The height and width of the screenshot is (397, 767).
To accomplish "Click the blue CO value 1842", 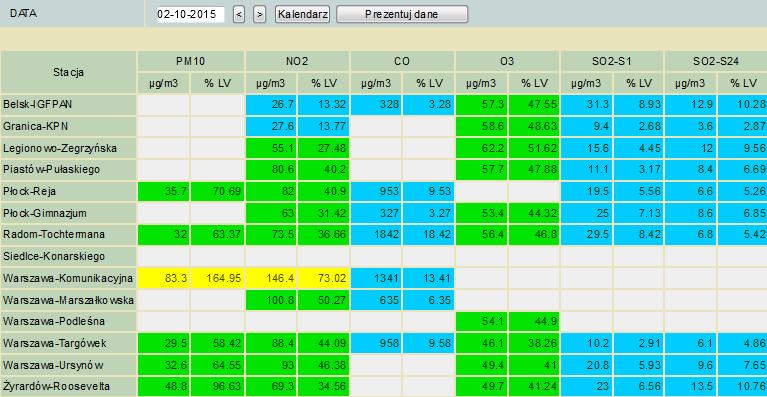I will [x=376, y=235].
